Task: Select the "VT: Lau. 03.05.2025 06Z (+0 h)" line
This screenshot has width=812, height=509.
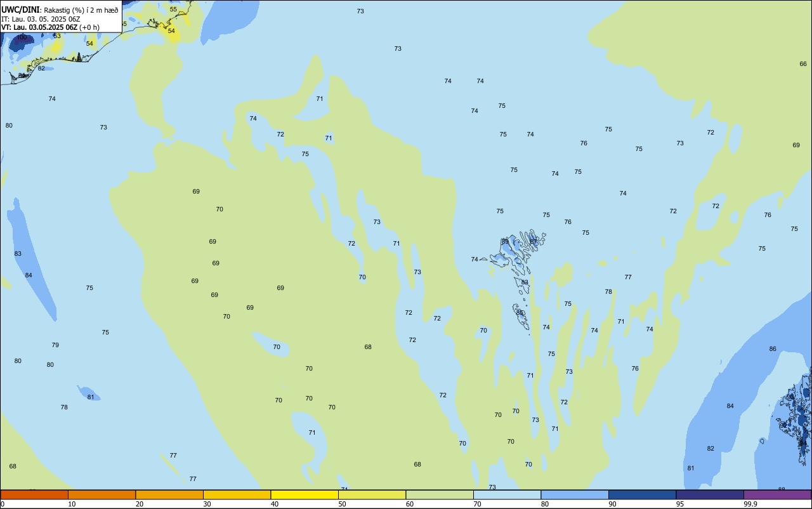Action: pos(50,27)
